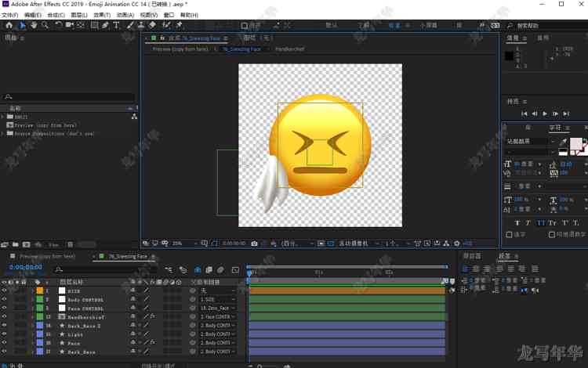The image size is (588, 368).
Task: Take a snapshot with the camera icon
Action: [x=254, y=244]
